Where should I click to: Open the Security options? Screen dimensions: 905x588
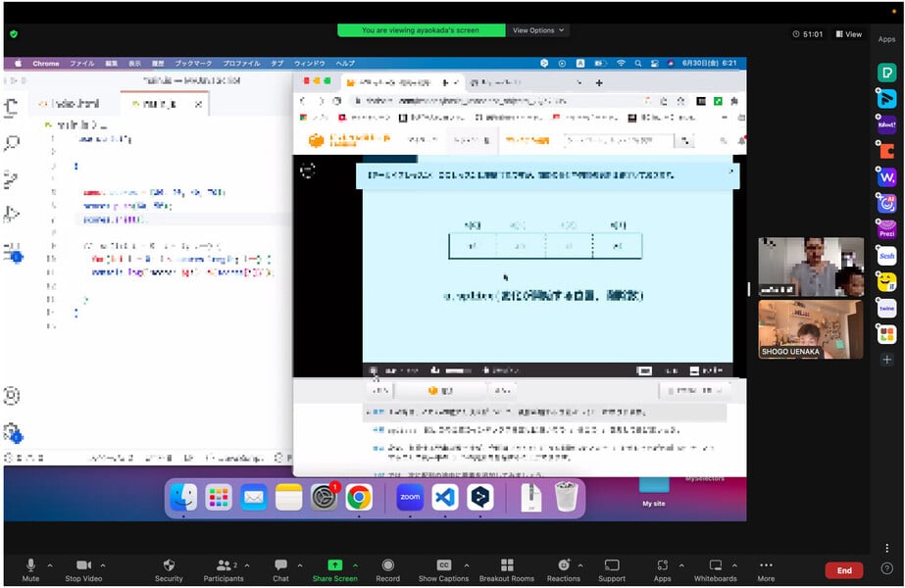(x=169, y=568)
